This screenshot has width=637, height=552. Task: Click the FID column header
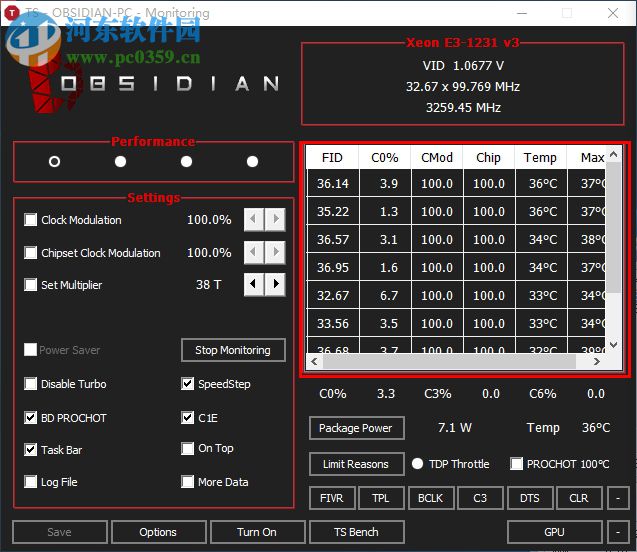tap(332, 158)
